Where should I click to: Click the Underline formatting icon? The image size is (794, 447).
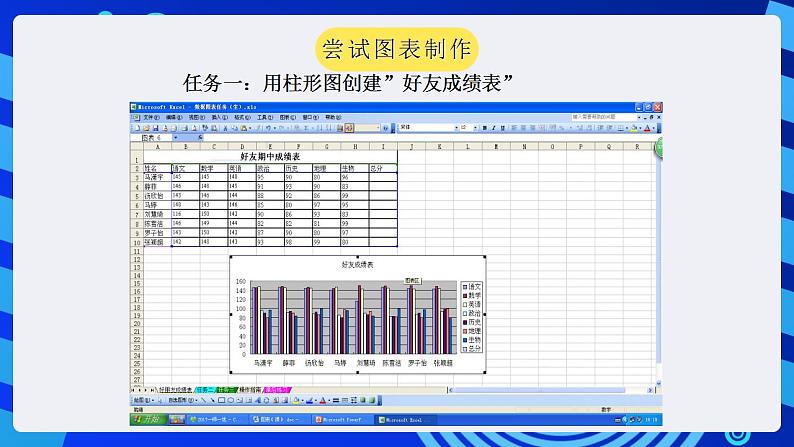503,128
